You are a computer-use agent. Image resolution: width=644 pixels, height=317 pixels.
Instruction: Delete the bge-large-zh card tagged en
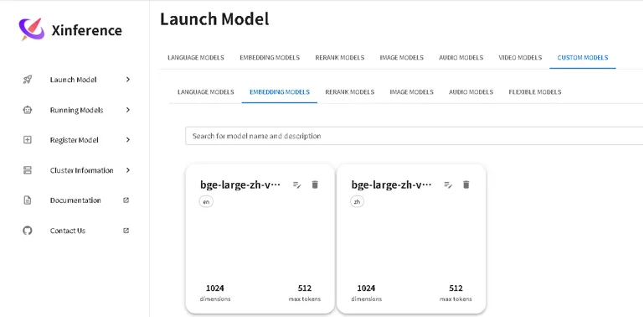[x=315, y=184]
